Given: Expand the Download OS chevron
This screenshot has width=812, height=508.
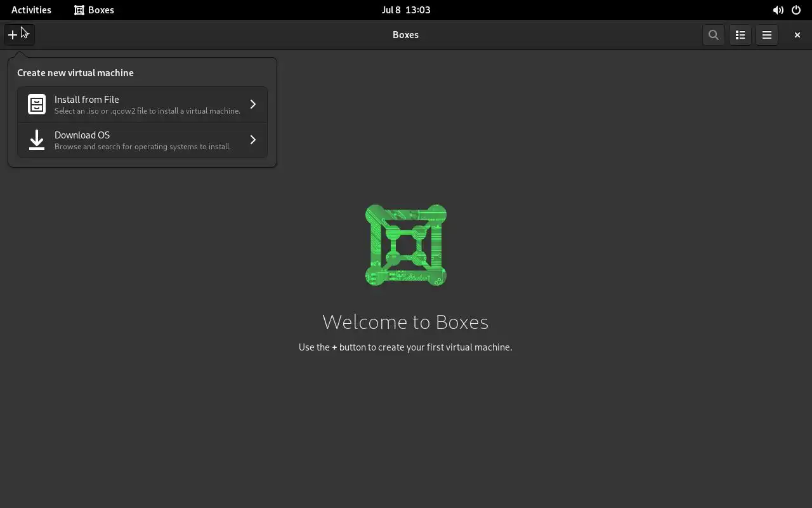Looking at the screenshot, I should pos(252,140).
